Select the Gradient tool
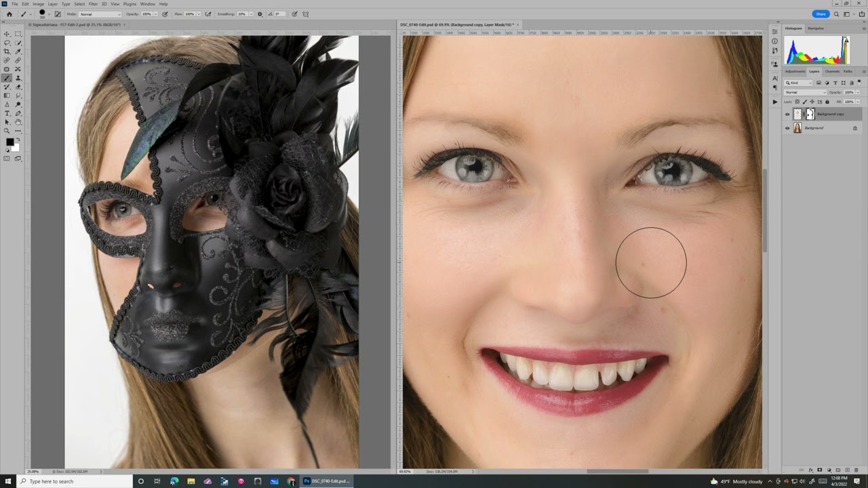This screenshot has width=868, height=488. pyautogui.click(x=7, y=96)
